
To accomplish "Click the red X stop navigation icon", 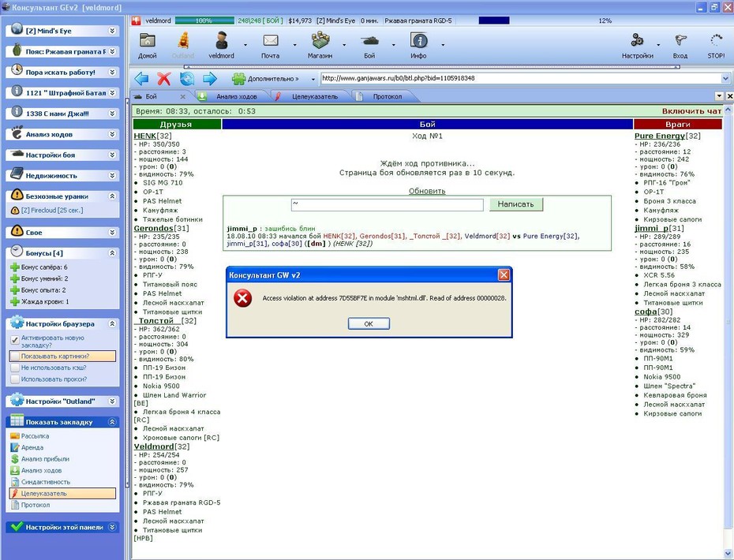I will coord(164,79).
